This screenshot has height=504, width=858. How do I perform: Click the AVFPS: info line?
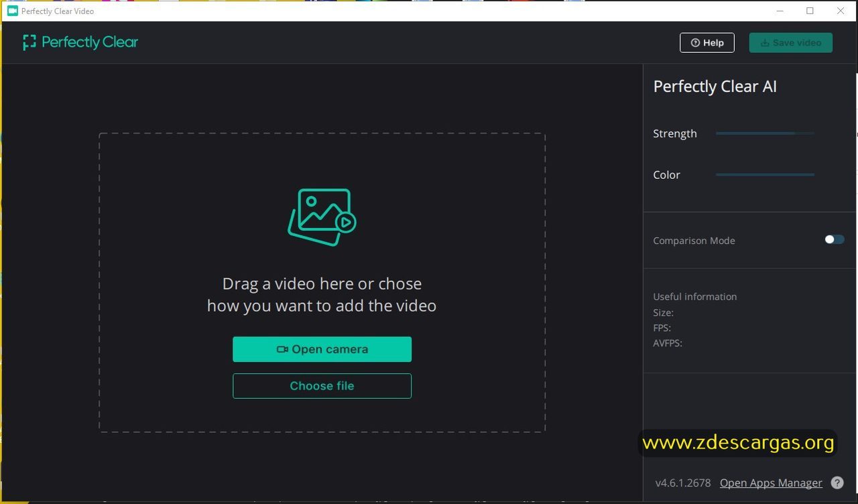(x=668, y=343)
